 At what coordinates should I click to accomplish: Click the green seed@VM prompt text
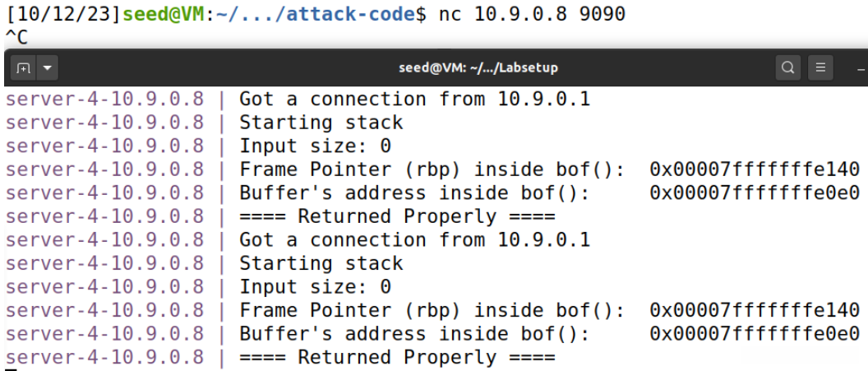[164, 16]
